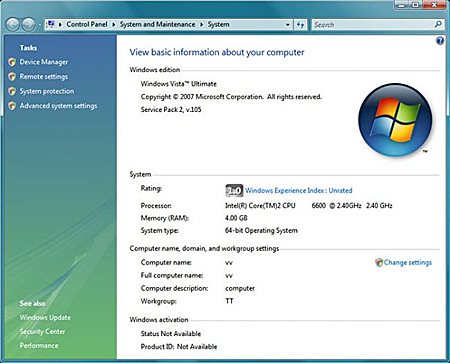Open Help via the blue question mark

[440, 41]
